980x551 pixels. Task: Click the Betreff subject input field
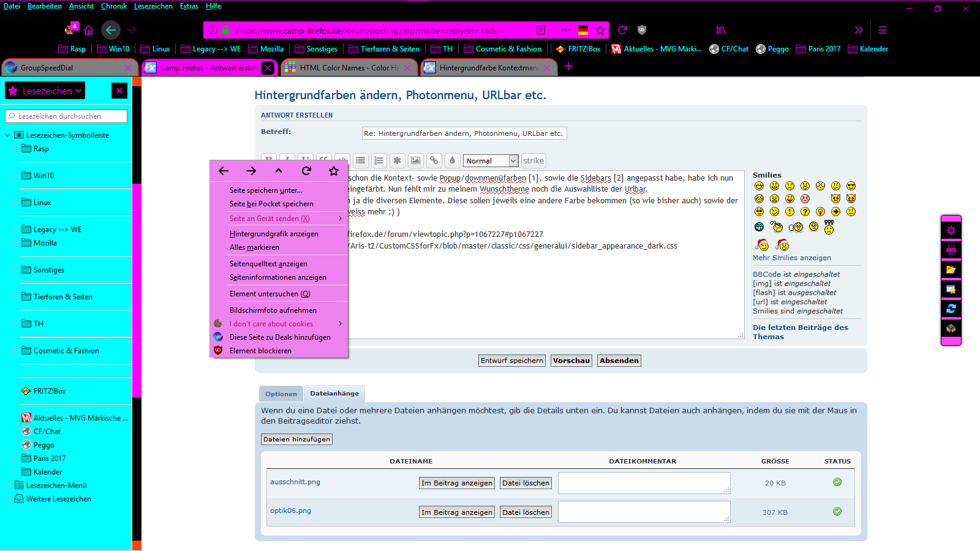464,133
